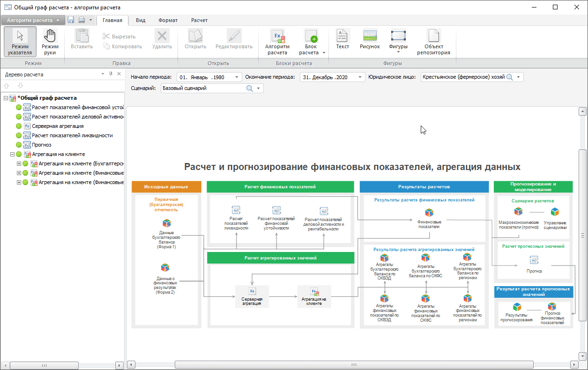Click the Вставить paste icon

[x=82, y=36]
